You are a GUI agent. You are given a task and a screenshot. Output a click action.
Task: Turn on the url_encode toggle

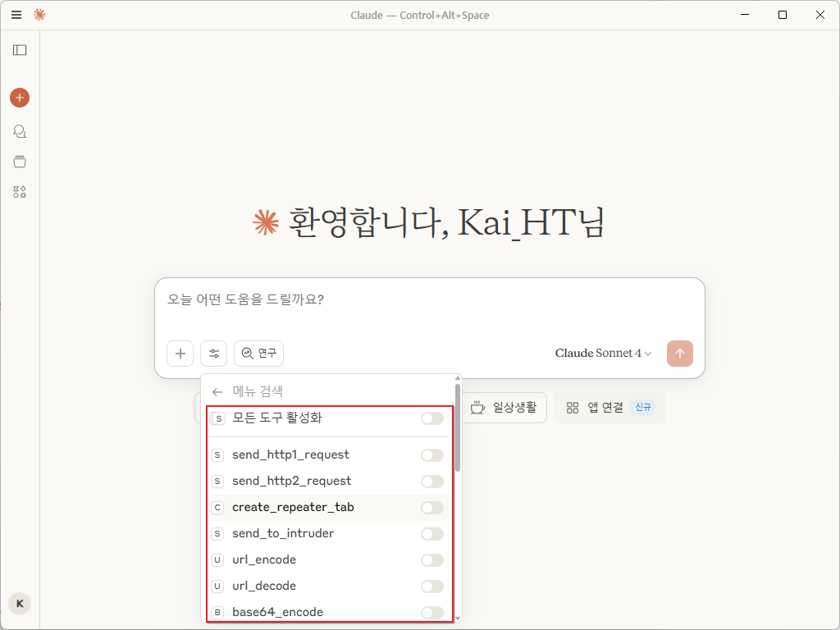click(432, 560)
